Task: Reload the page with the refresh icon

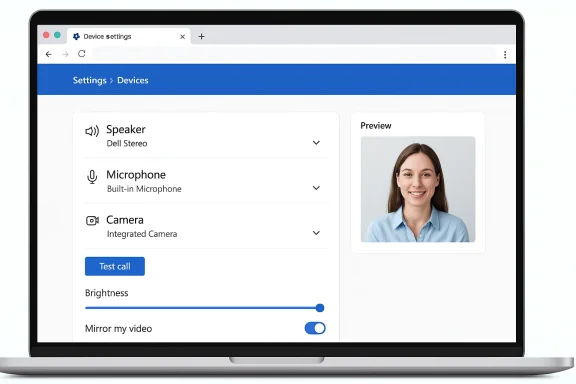Action: pos(82,54)
